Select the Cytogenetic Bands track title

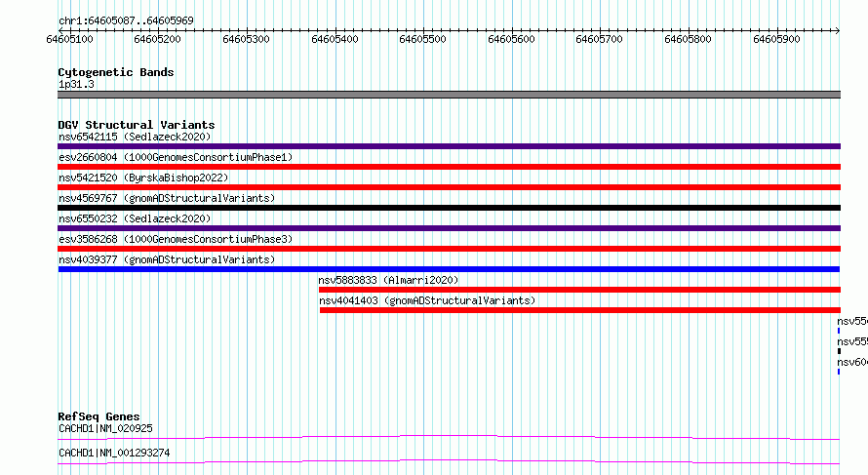[x=116, y=72]
